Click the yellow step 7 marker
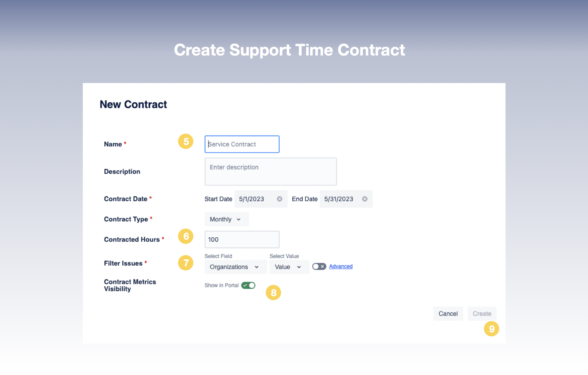 coord(186,263)
